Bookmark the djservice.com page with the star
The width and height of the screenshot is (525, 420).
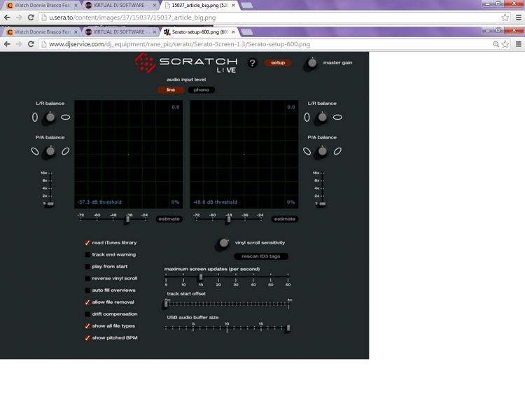coord(505,44)
